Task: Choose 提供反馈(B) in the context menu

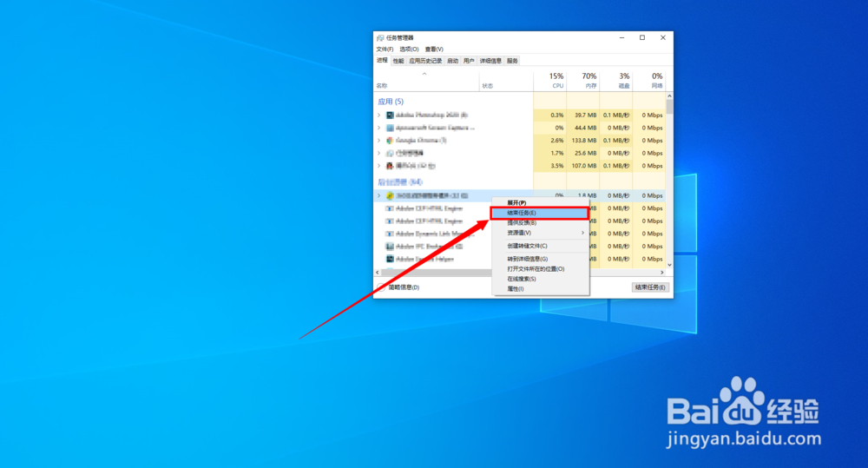Action: [x=540, y=222]
